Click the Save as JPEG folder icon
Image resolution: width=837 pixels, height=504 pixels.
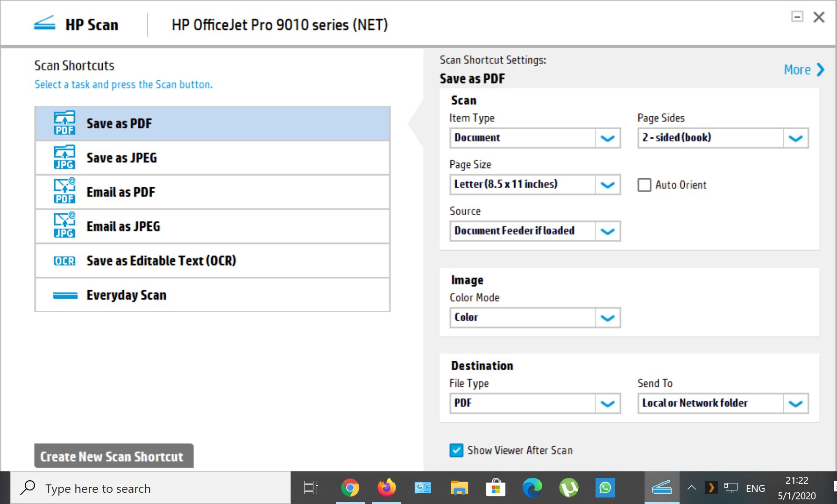pos(64,157)
